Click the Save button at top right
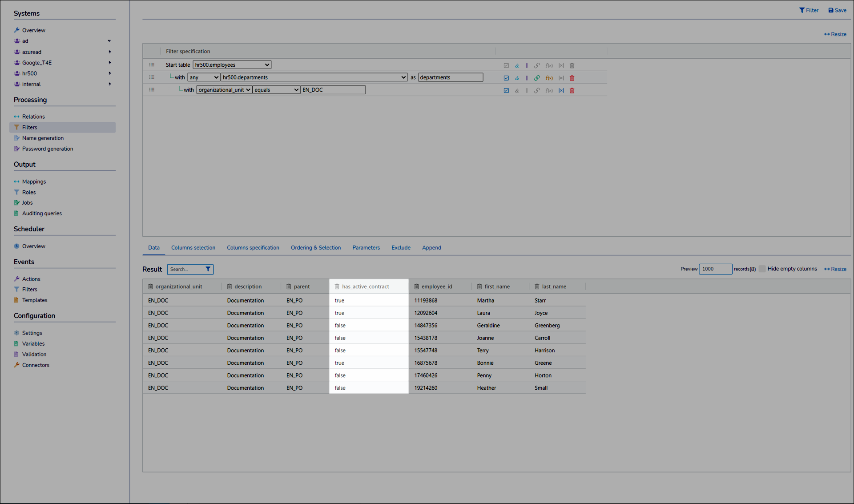 pyautogui.click(x=837, y=10)
